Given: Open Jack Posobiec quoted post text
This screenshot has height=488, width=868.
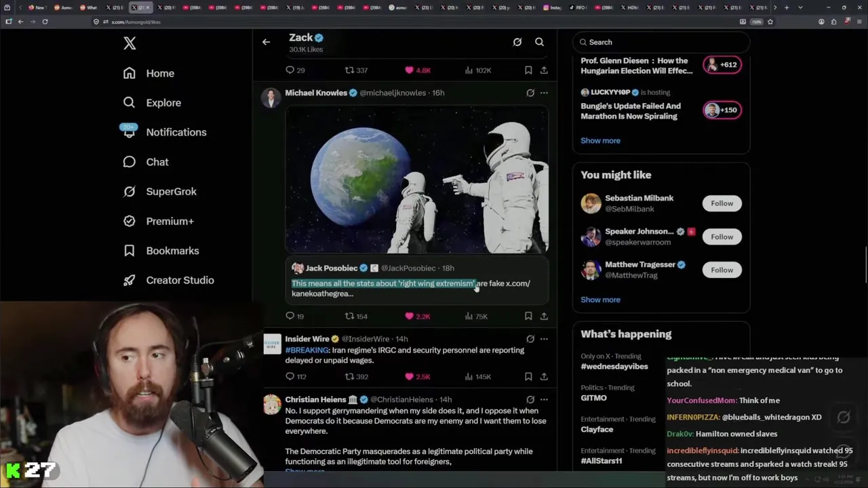Looking at the screenshot, I should (411, 289).
